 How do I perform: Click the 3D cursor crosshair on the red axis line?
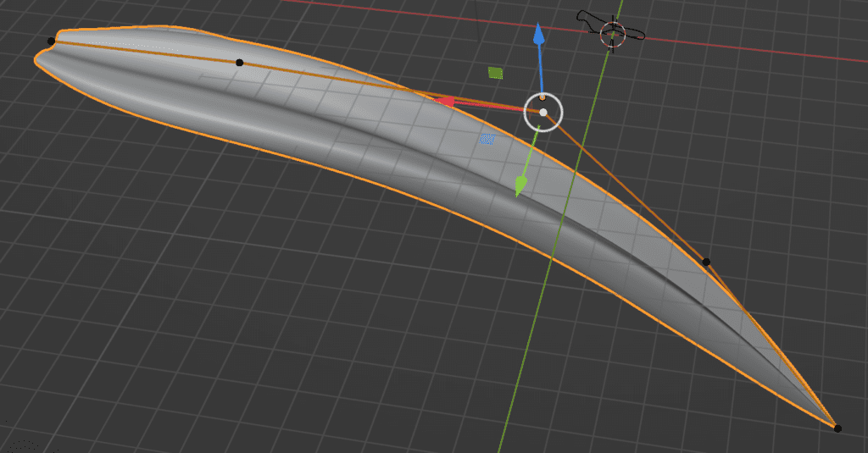612,33
